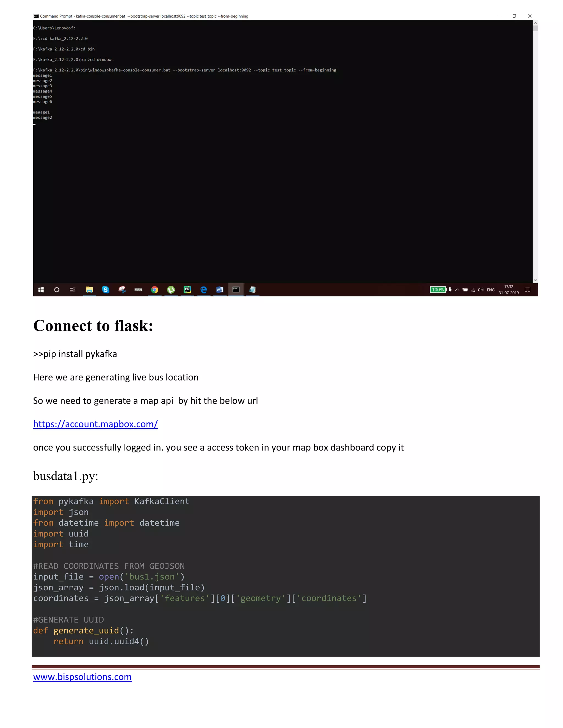563x728 pixels.
Task: Click the 'def generate_uuid():' code line
Action: pos(83,631)
